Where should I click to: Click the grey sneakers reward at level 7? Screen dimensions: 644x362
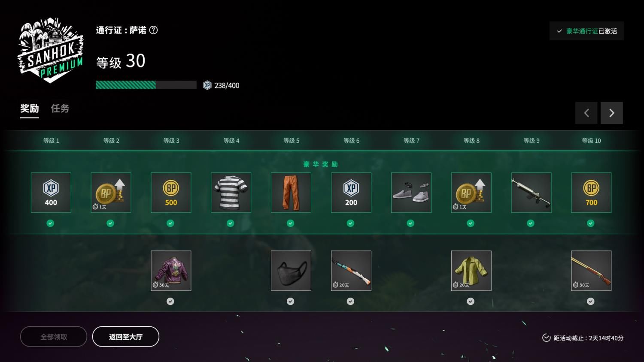[411, 193]
